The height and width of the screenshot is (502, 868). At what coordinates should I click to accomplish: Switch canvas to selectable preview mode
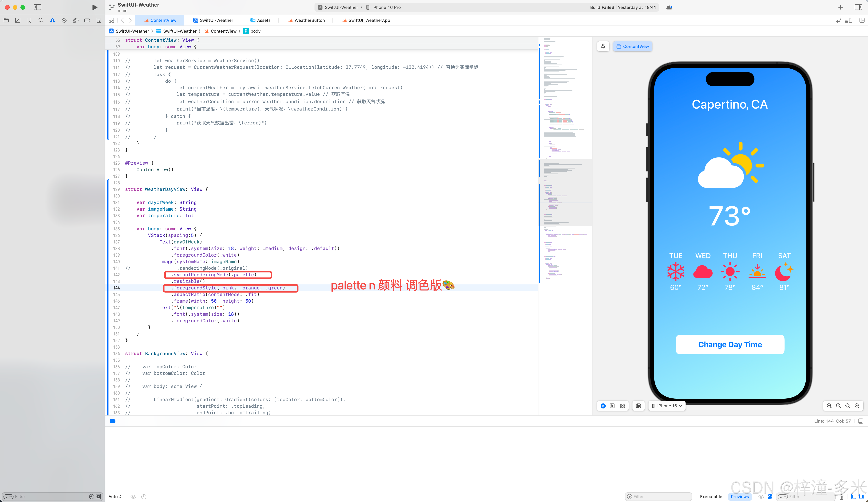tap(612, 406)
